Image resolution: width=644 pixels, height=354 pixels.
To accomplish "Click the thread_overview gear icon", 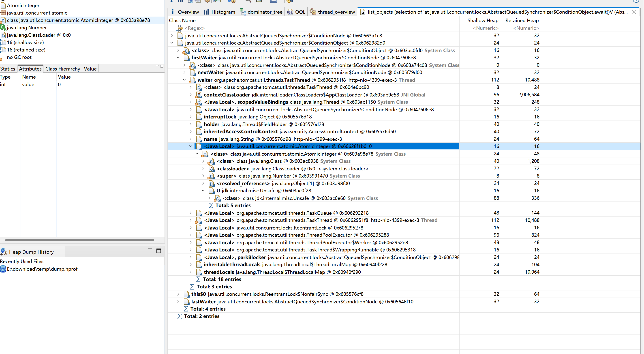I will tap(312, 12).
